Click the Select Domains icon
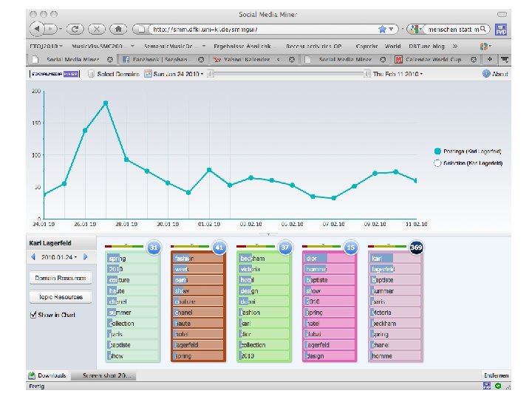This screenshot has height=399, width=532. click(91, 74)
